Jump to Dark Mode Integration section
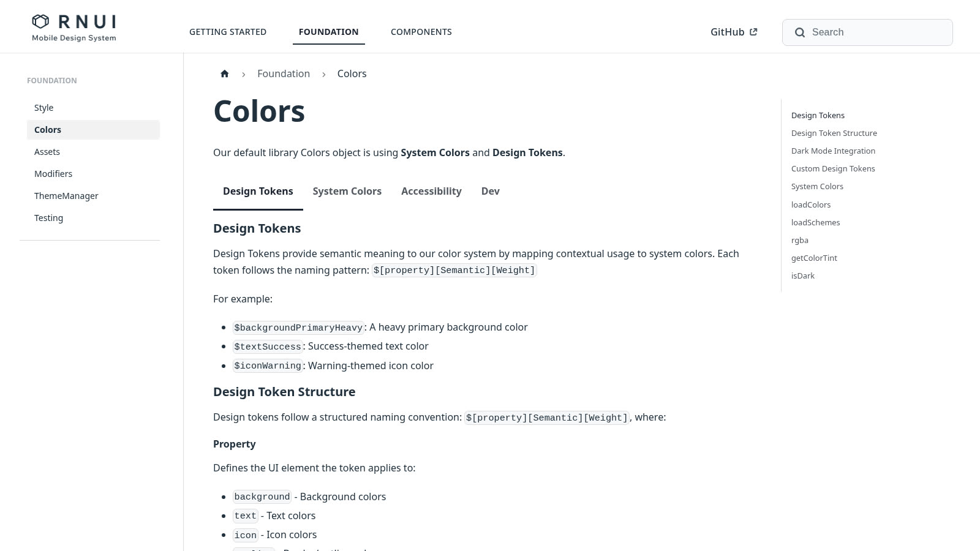980x551 pixels. [x=833, y=151]
